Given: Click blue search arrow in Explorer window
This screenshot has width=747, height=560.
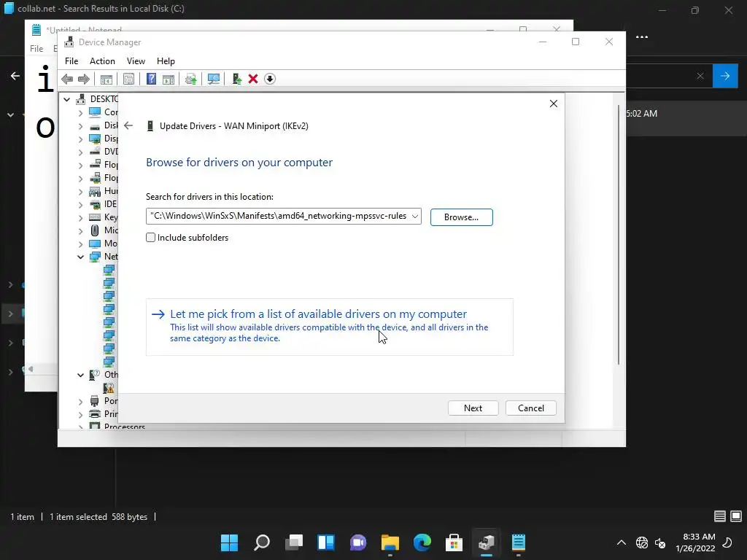Looking at the screenshot, I should click(x=725, y=76).
